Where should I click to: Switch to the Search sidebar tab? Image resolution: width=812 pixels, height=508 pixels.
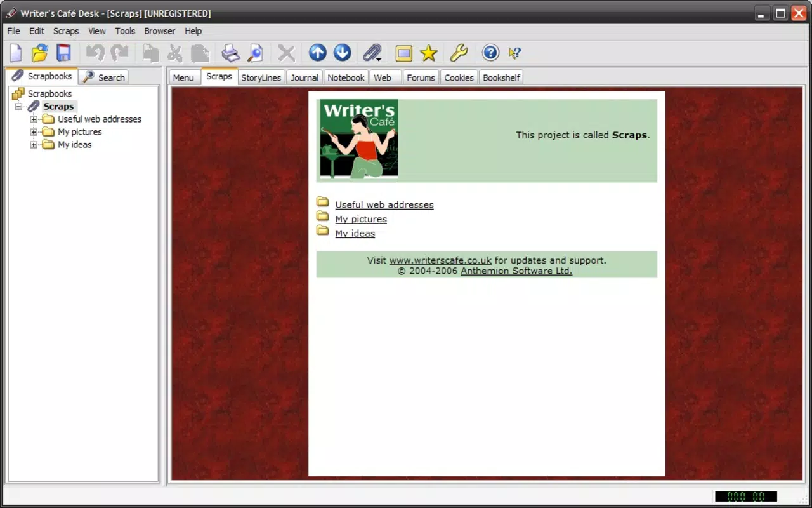(104, 77)
